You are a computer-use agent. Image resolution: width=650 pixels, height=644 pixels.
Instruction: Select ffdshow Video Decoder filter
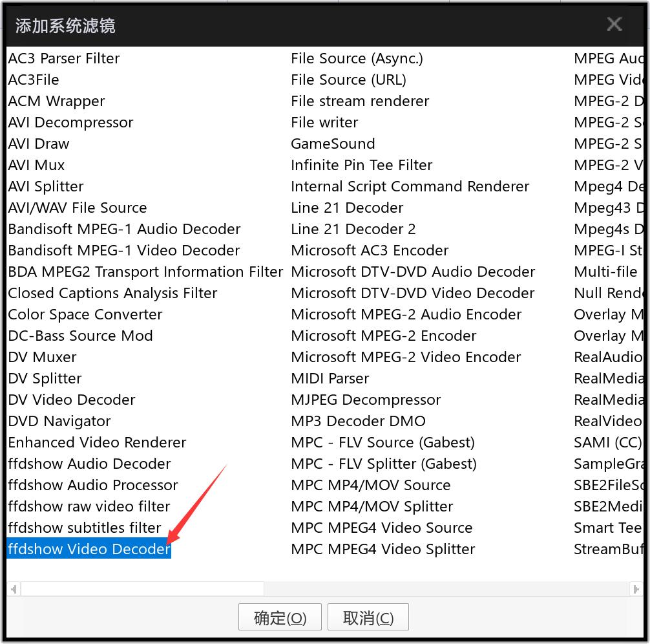(89, 549)
